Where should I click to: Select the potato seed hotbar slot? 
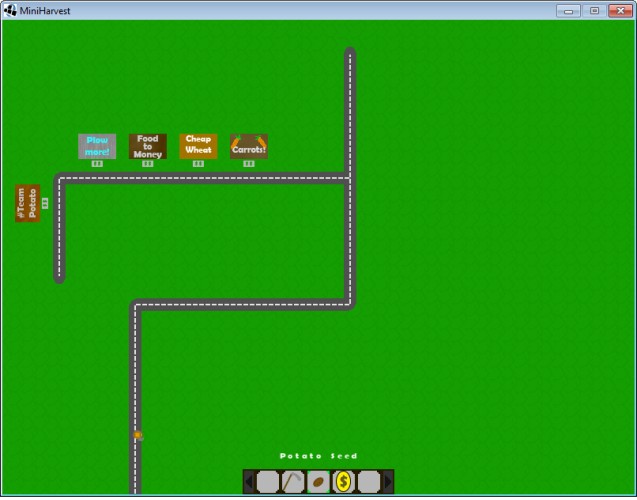(318, 482)
